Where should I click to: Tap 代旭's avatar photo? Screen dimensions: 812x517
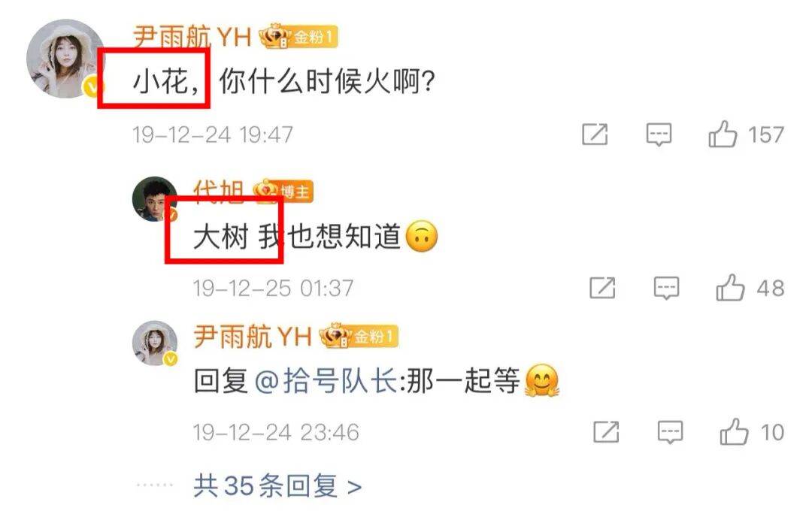click(x=155, y=198)
